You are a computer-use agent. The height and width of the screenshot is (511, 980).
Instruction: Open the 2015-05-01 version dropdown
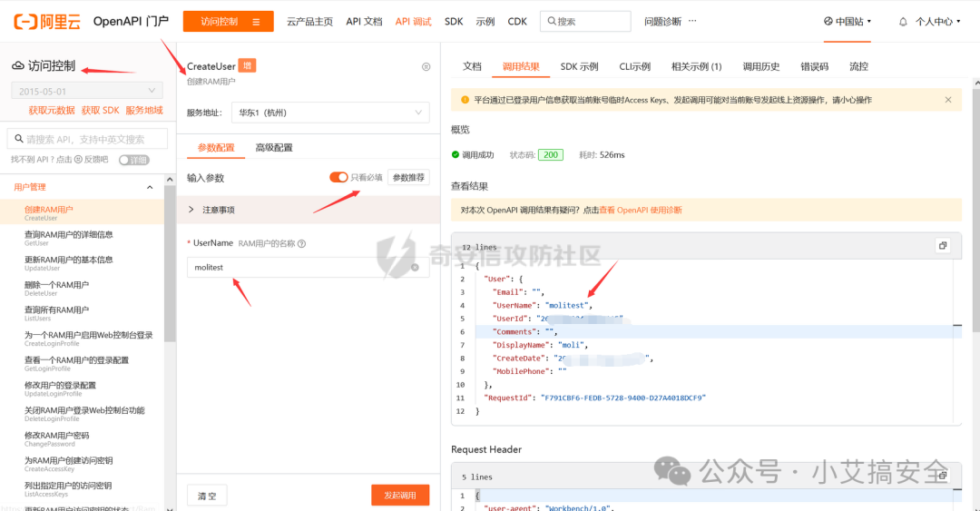pyautogui.click(x=87, y=91)
